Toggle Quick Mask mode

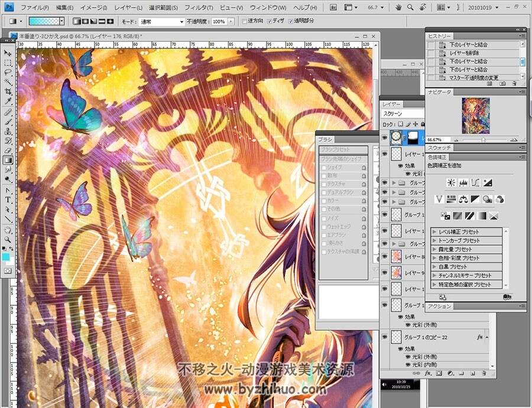[x=8, y=271]
